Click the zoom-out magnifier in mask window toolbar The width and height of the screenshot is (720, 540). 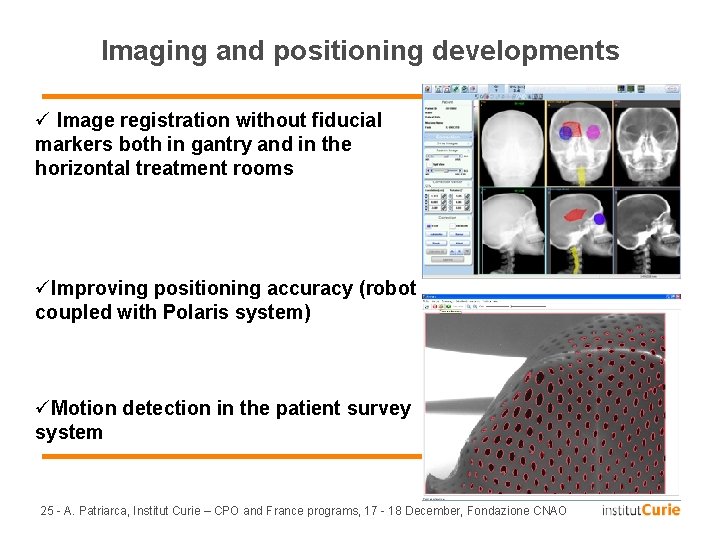point(475,306)
